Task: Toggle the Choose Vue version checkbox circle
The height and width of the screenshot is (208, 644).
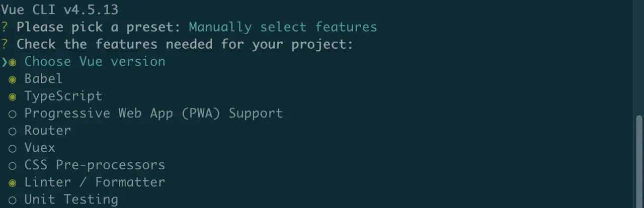Action: click(x=13, y=62)
